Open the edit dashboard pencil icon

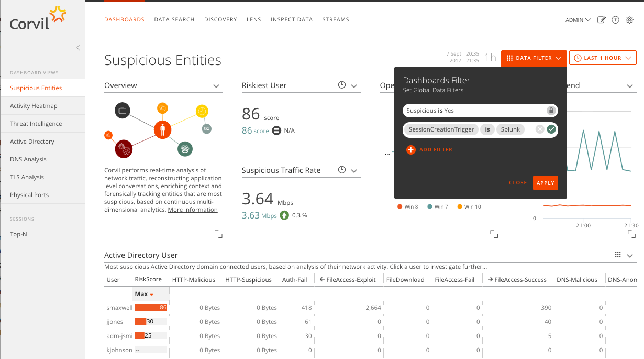pyautogui.click(x=602, y=20)
